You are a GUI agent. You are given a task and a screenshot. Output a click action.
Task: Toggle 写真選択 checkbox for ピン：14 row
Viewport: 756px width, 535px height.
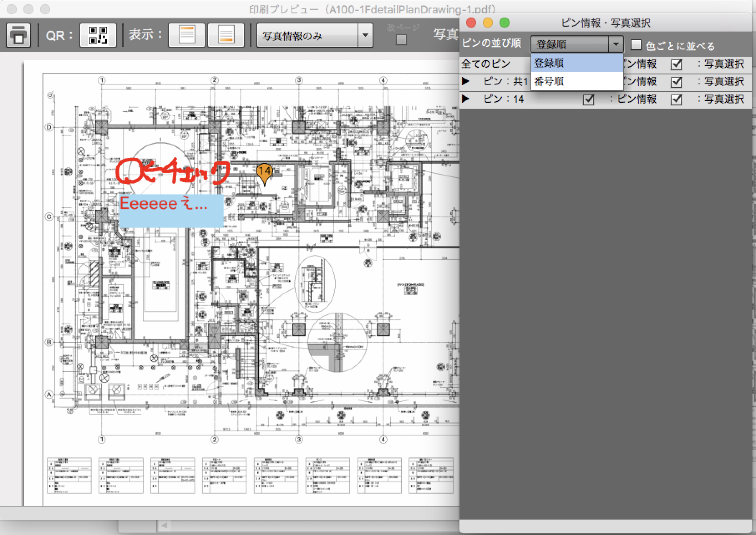tap(676, 99)
